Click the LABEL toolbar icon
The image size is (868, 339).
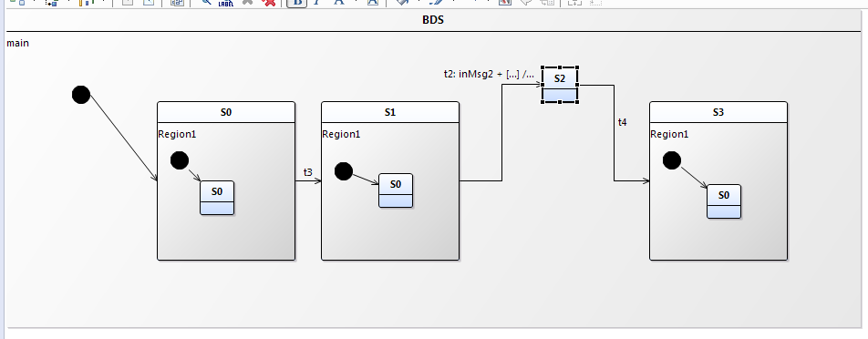226,2
